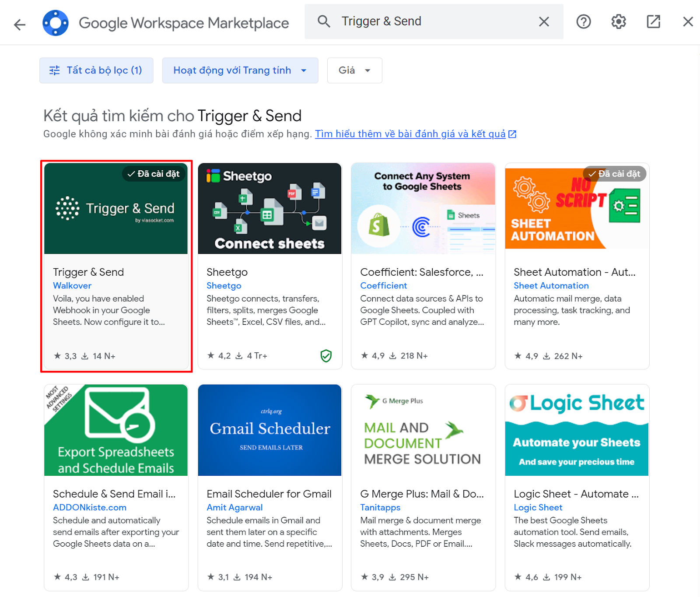The width and height of the screenshot is (700, 597).
Task: Expand the Giá price dropdown
Action: click(x=355, y=70)
